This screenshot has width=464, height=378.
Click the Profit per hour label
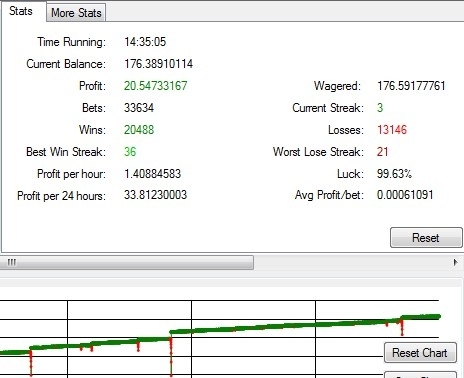[x=71, y=174]
